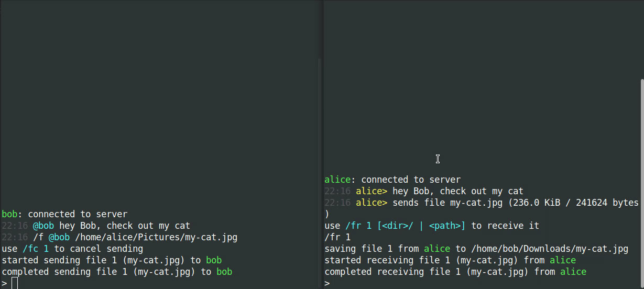644x289 pixels.
Task: Click alice's 'hey Bob, check out my cat' message
Action: [x=458, y=191]
